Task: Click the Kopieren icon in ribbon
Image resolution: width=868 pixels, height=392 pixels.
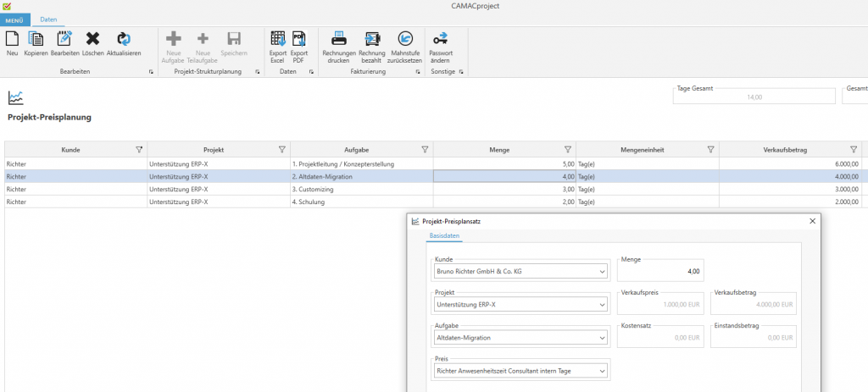Action: click(x=36, y=39)
